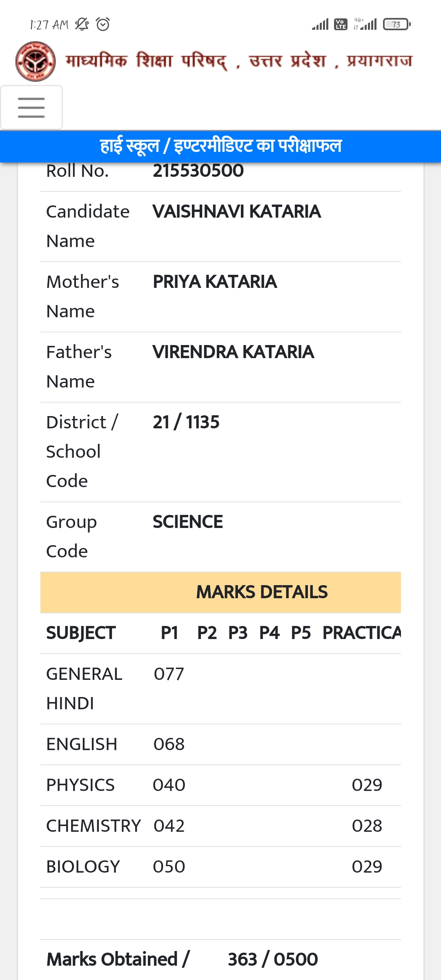
Task: Tap the 1:27 AM clock display
Action: coord(49,25)
